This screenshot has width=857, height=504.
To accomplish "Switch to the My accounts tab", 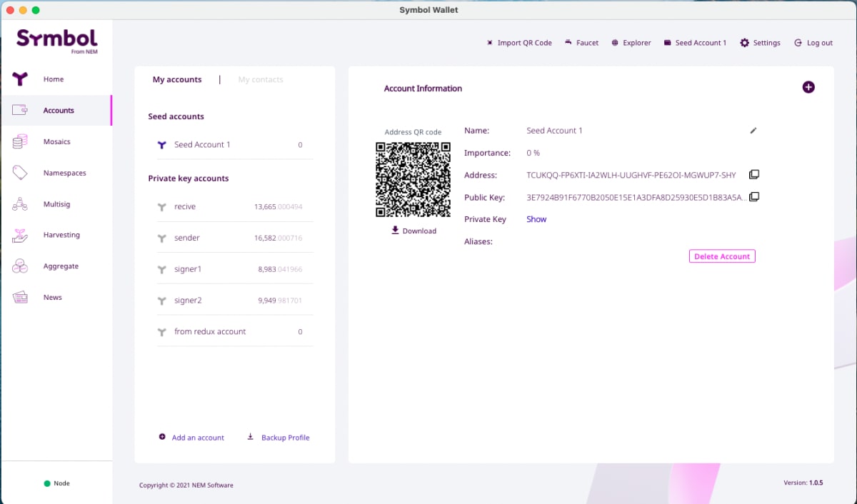I will (x=177, y=79).
